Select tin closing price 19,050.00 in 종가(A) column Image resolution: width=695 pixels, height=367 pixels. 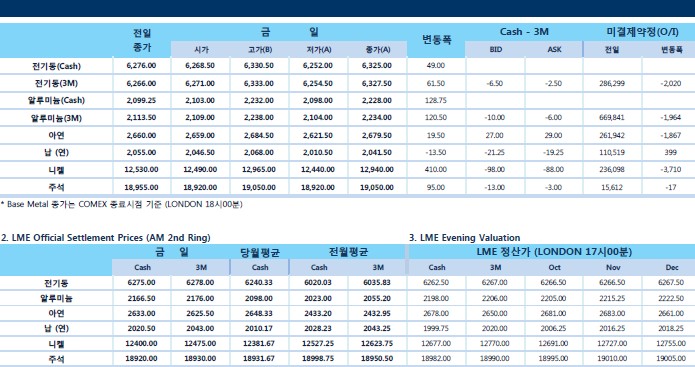point(377,187)
